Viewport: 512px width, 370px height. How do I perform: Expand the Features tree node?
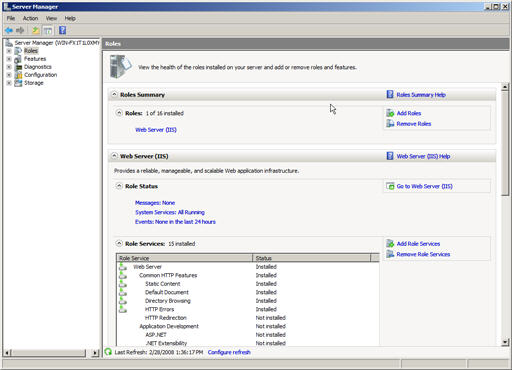[9, 59]
